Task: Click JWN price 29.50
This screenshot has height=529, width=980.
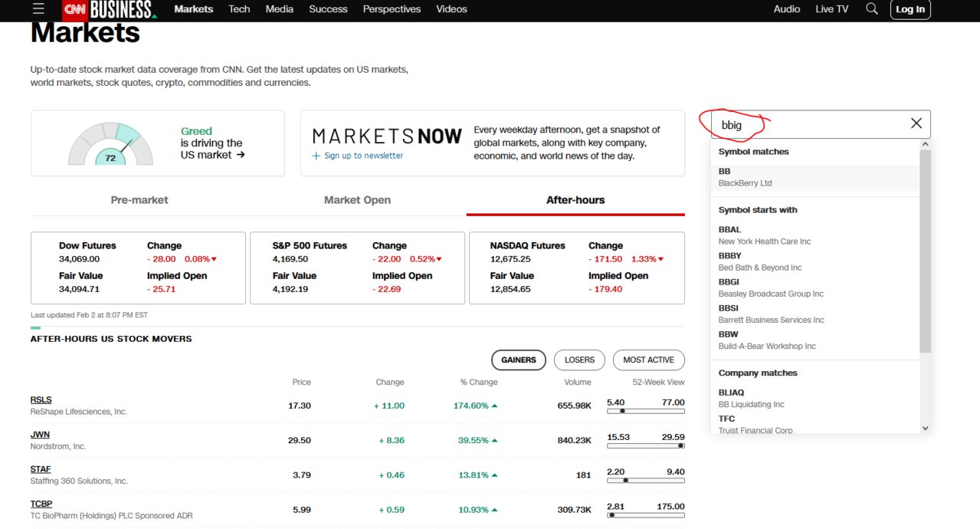Action: point(300,440)
